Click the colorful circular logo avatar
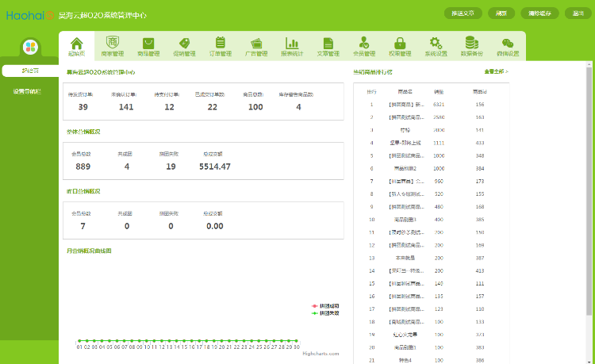Viewport: 595px width, 364px height. (30, 48)
